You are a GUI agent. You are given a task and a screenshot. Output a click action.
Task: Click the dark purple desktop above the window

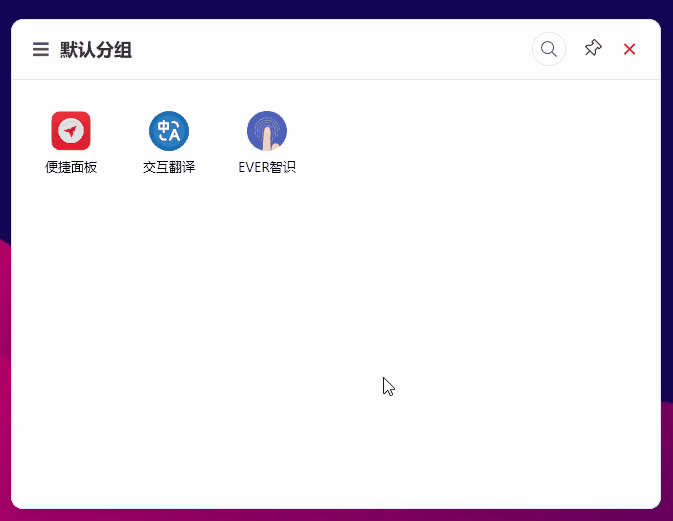coord(336,8)
